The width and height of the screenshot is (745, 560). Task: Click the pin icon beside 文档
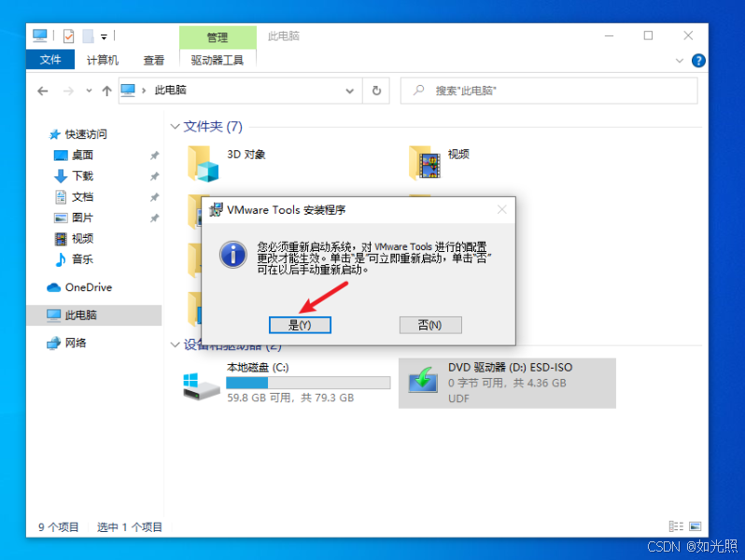[x=154, y=197]
